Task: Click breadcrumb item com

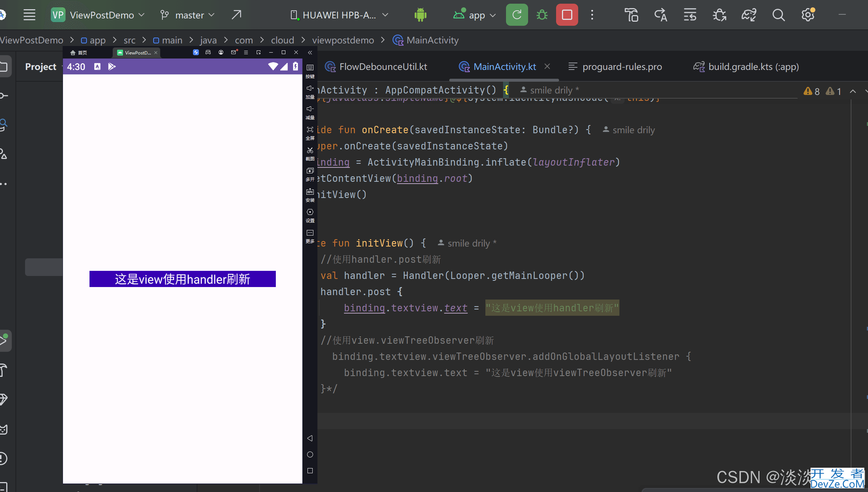Action: (x=244, y=40)
